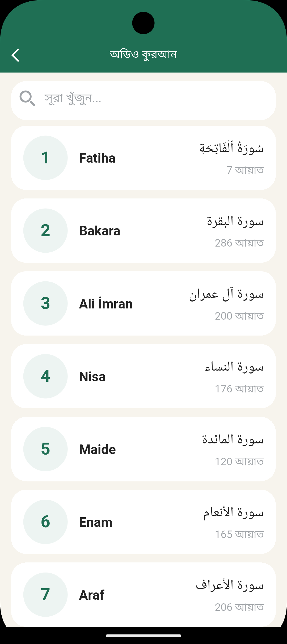The height and width of the screenshot is (644, 287).
Task: Open the Fatiha sura
Action: pos(143,158)
